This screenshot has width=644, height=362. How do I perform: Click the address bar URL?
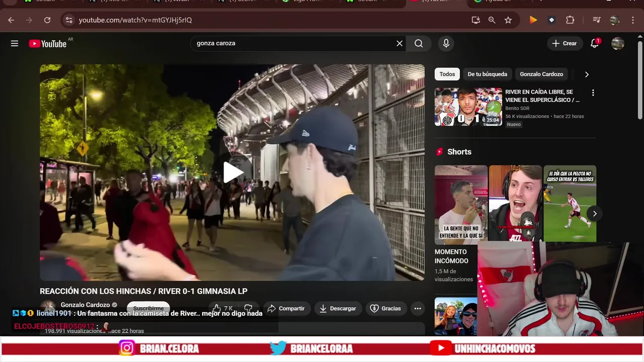[x=135, y=20]
